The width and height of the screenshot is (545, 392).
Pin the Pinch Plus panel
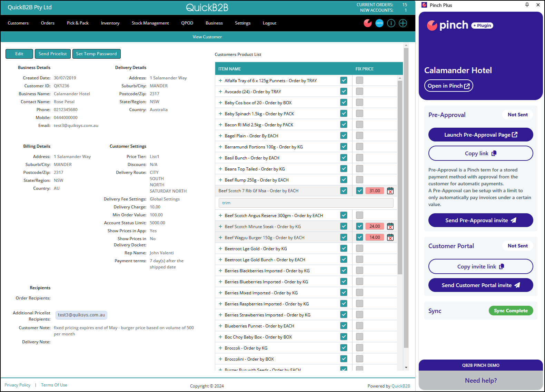527,5
